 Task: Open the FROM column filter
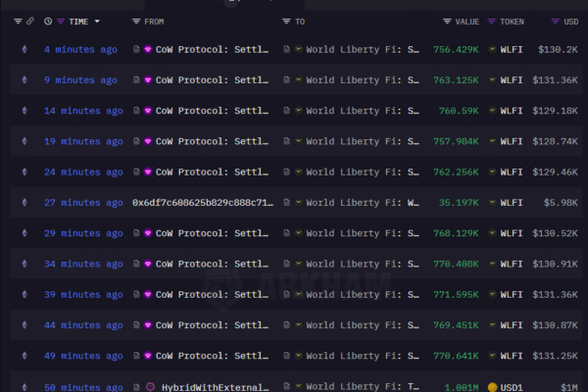tap(137, 21)
